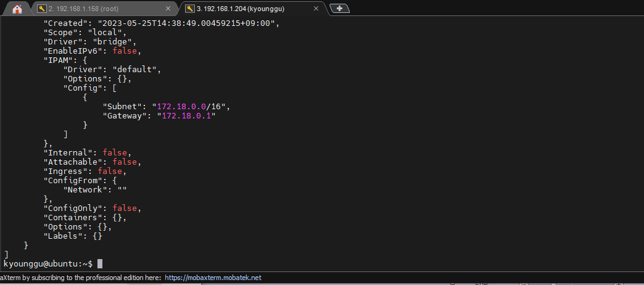This screenshot has width=644, height=285.
Task: Click the "Driver": "default" line
Action: 112,70
